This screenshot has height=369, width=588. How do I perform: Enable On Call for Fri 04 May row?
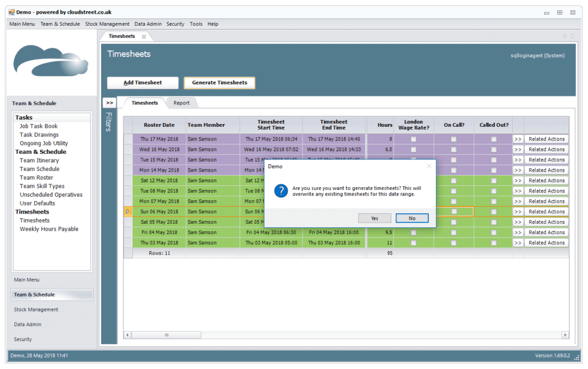[x=454, y=232]
